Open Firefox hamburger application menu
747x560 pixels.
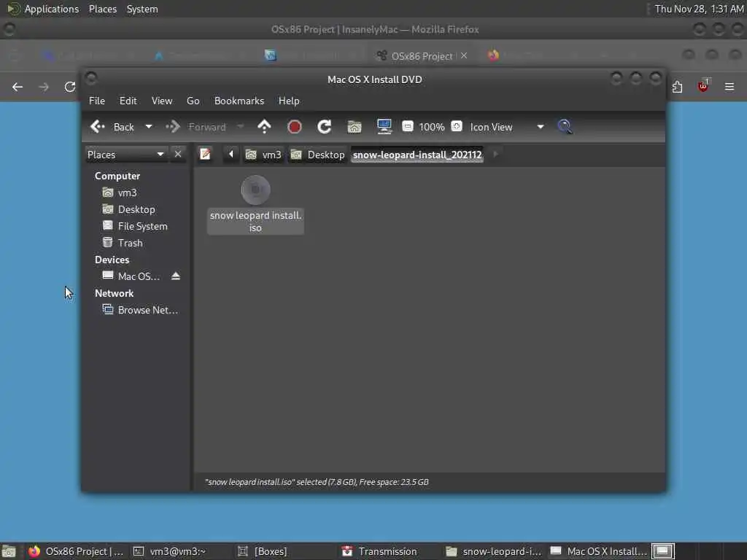[729, 87]
